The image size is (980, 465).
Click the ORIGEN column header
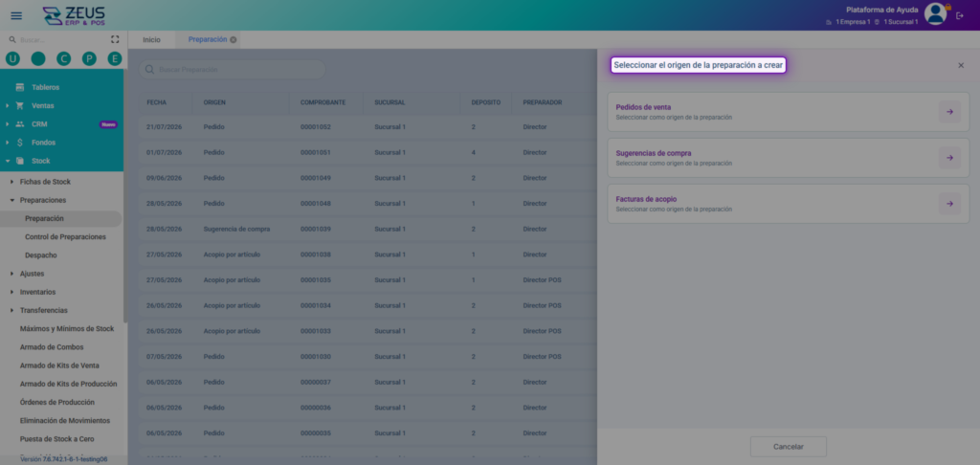pyautogui.click(x=214, y=102)
